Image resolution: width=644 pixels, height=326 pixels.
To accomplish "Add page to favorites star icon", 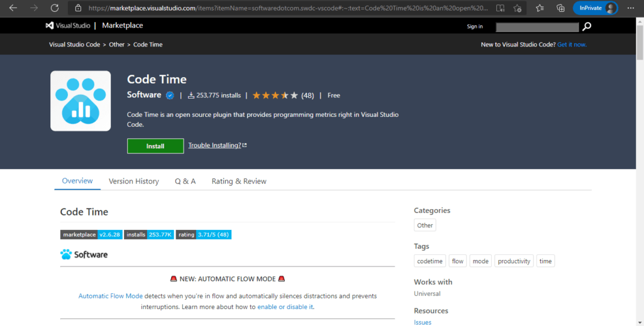I will [x=518, y=8].
